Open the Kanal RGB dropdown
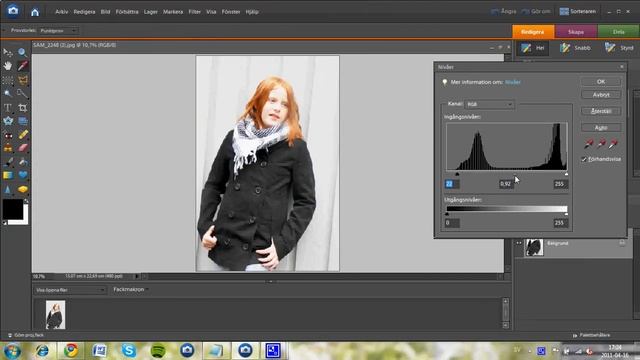640x360 pixels. (x=489, y=104)
